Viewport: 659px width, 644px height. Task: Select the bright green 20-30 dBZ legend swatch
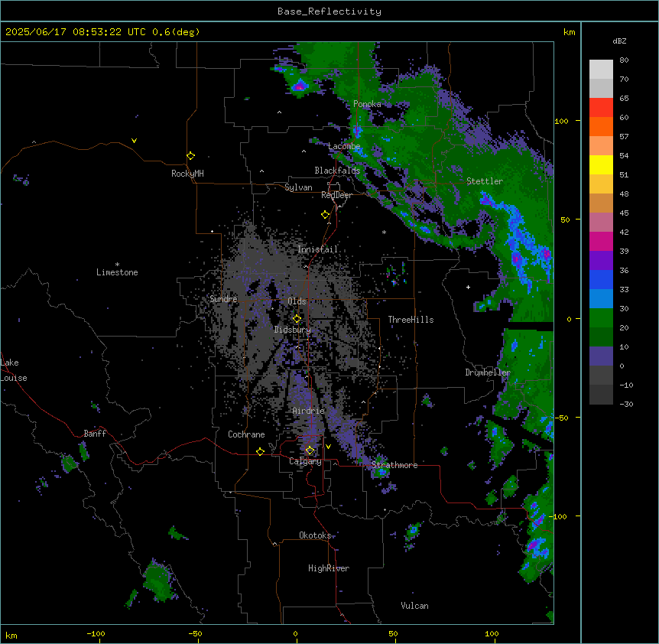pyautogui.click(x=601, y=318)
